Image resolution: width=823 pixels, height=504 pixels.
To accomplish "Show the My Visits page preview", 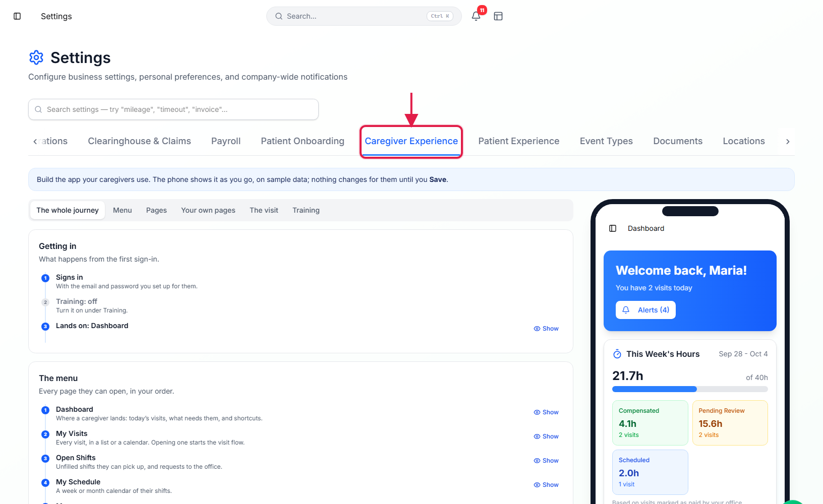I will point(546,436).
